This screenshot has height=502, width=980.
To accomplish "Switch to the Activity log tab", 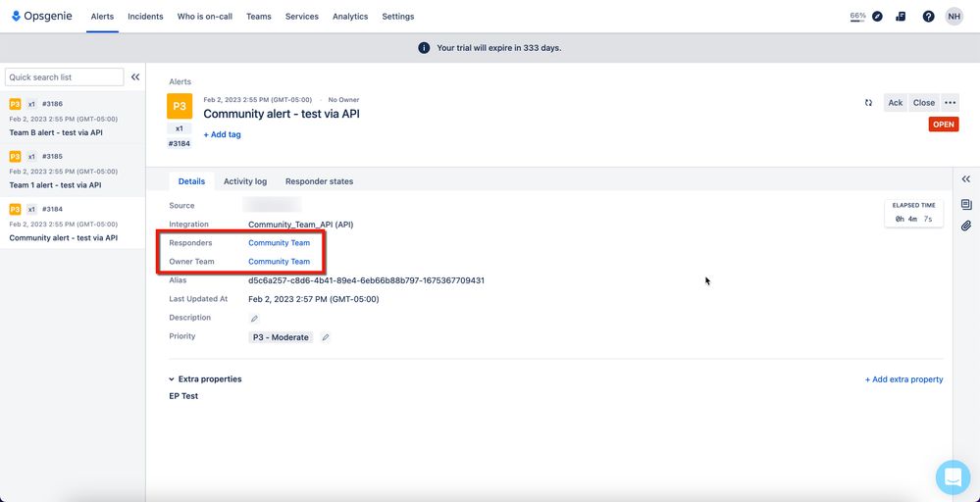I will 245,181.
